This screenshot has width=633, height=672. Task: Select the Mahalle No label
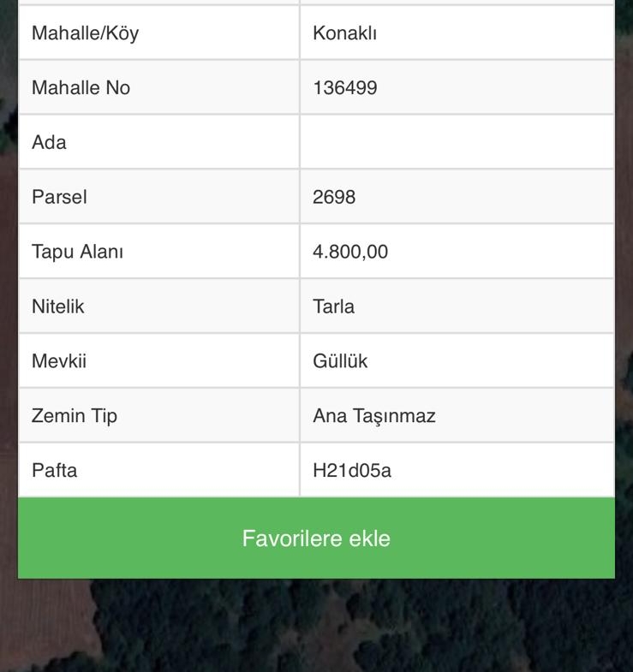click(x=81, y=87)
